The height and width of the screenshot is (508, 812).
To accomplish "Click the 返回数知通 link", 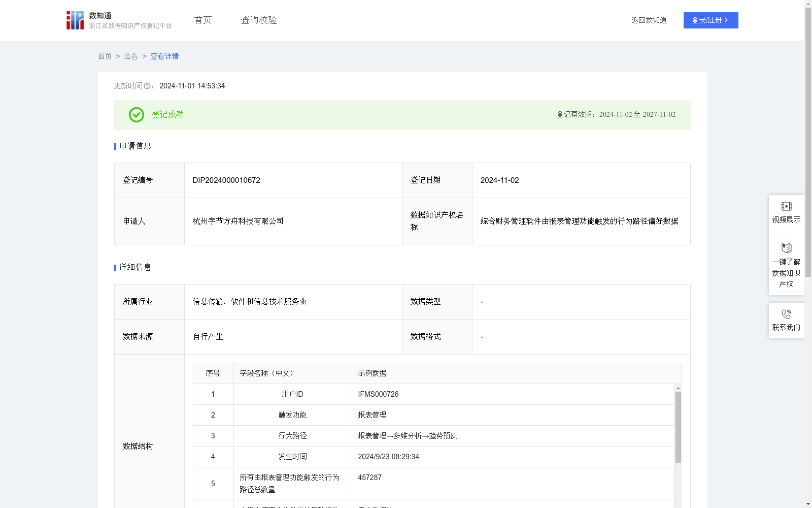I will pos(649,20).
